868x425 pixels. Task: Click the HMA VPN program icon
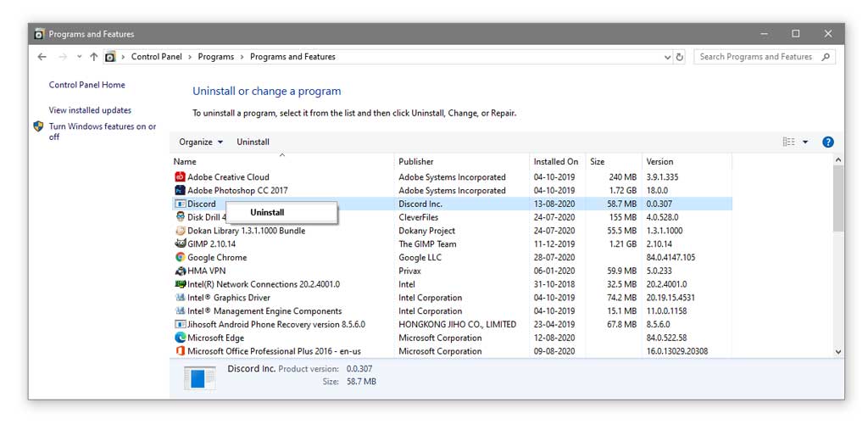(x=180, y=271)
